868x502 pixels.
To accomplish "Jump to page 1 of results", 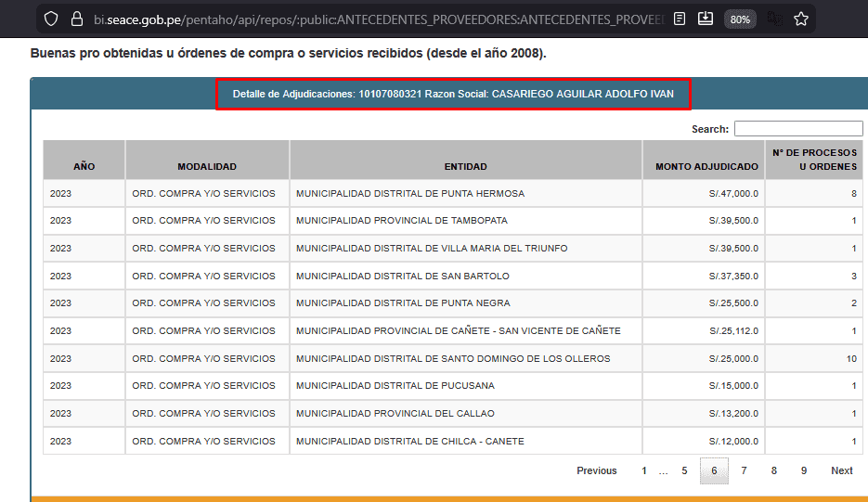I will point(643,470).
